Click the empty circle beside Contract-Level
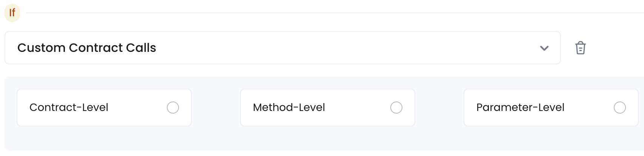This screenshot has height=156, width=644. [173, 108]
